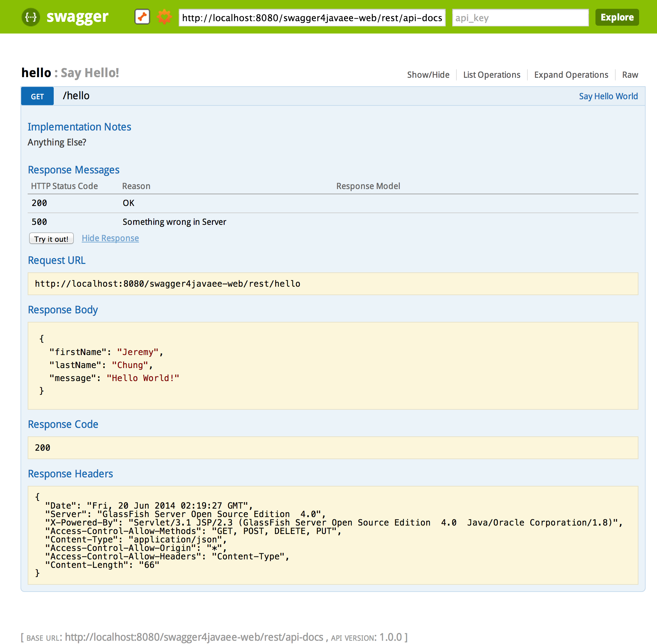
Task: Click the Date header line in response headers
Action: [x=149, y=506]
